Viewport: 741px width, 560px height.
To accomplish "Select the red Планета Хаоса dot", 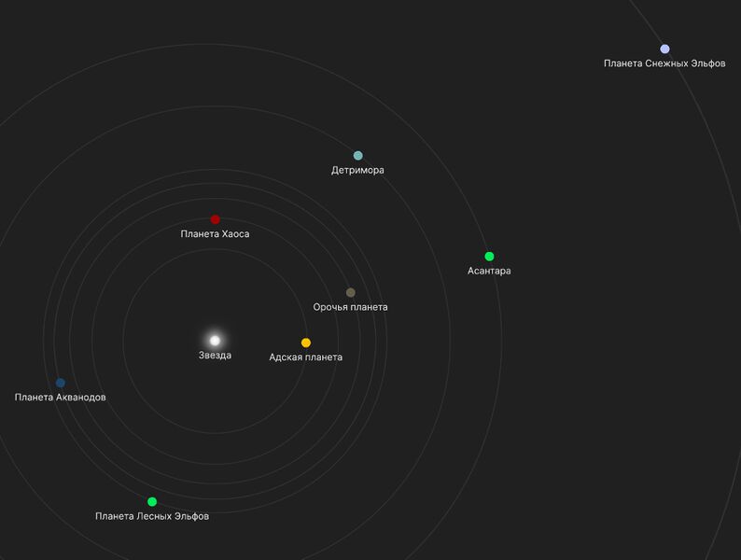I will pyautogui.click(x=215, y=219).
